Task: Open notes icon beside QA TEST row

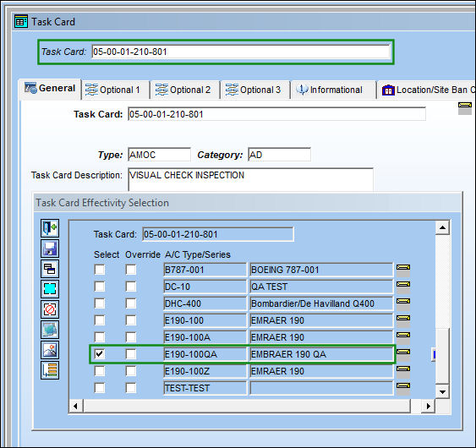Action: click(403, 287)
